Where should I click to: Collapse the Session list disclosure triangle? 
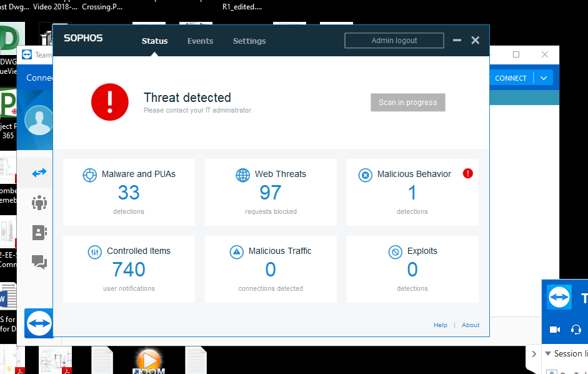pos(548,353)
